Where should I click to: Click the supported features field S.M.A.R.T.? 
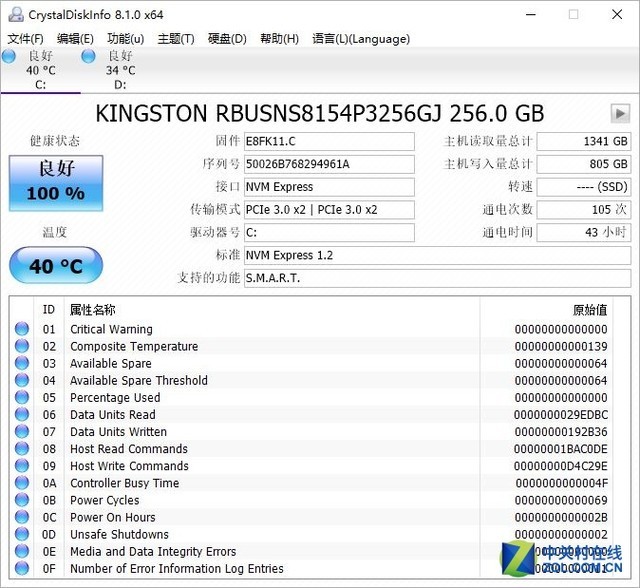pyautogui.click(x=437, y=278)
